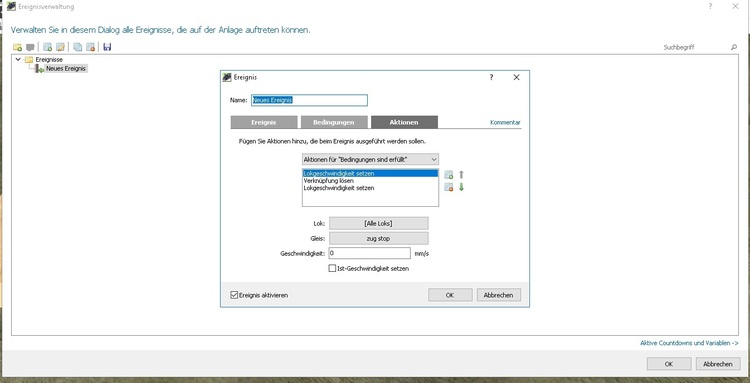The image size is (750, 383).
Task: Click the copy event toolbar icon
Action: (77, 47)
